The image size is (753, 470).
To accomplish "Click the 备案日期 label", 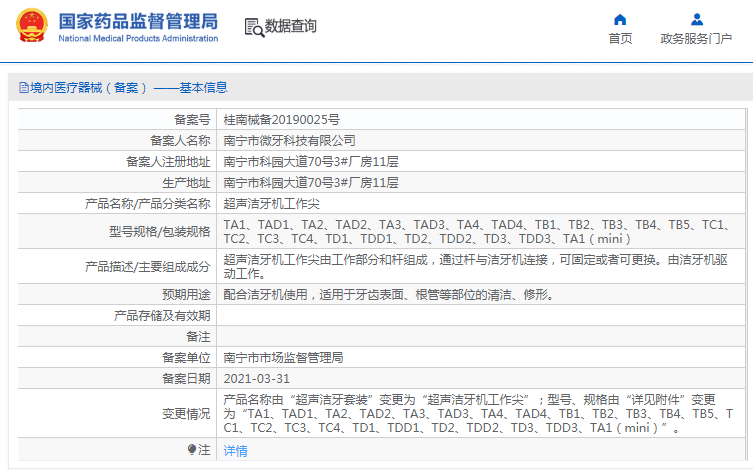I will (186, 379).
